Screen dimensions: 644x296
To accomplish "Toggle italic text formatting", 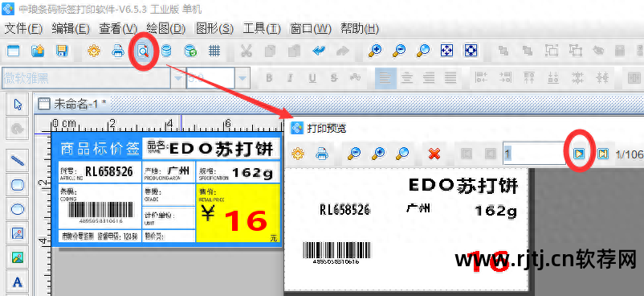I will pyautogui.click(x=290, y=78).
